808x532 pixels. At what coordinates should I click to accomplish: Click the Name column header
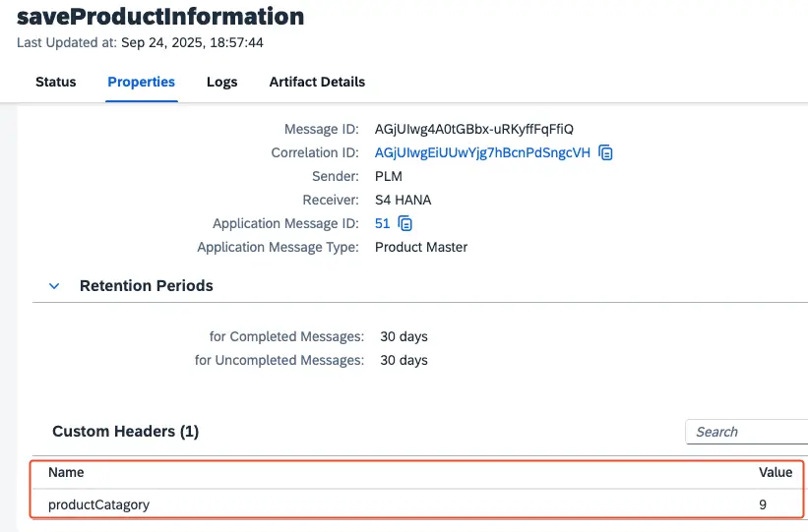66,472
